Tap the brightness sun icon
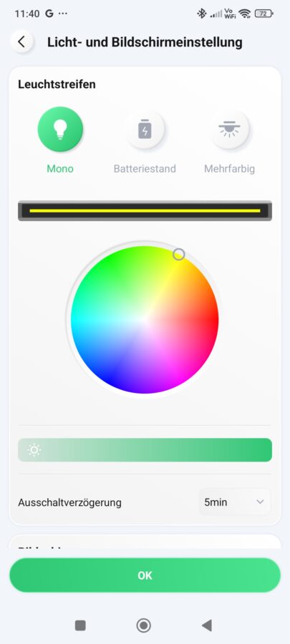 coord(34,450)
